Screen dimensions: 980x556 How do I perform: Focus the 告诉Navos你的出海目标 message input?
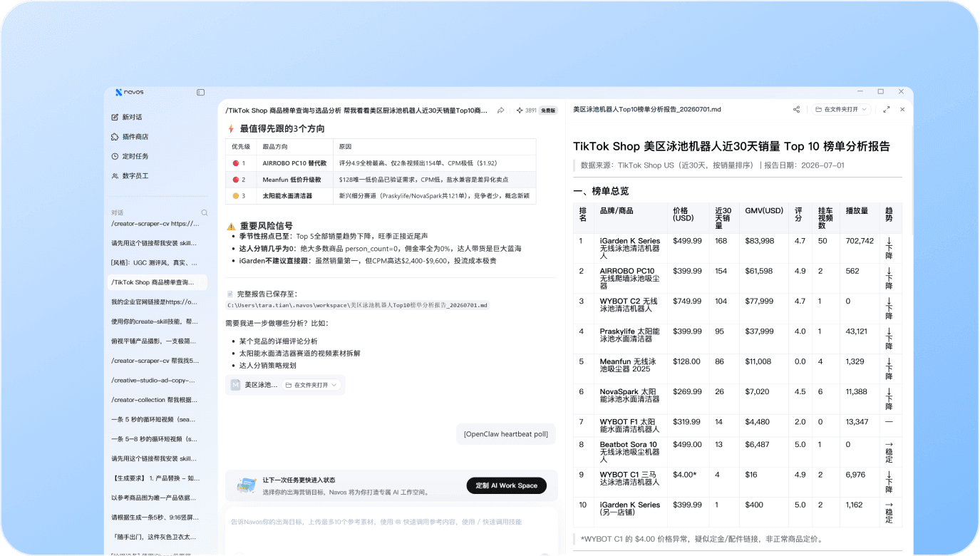(x=391, y=522)
